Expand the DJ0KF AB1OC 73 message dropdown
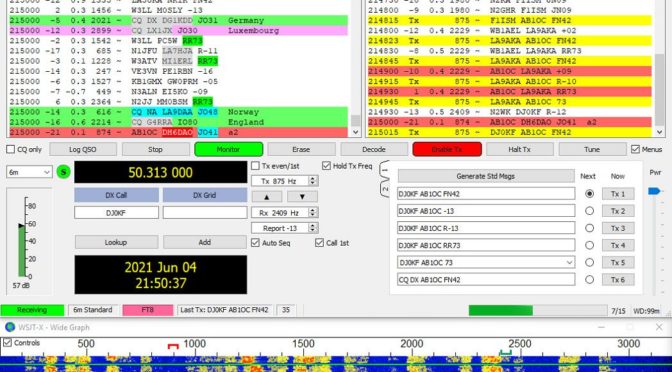 pyautogui.click(x=570, y=262)
